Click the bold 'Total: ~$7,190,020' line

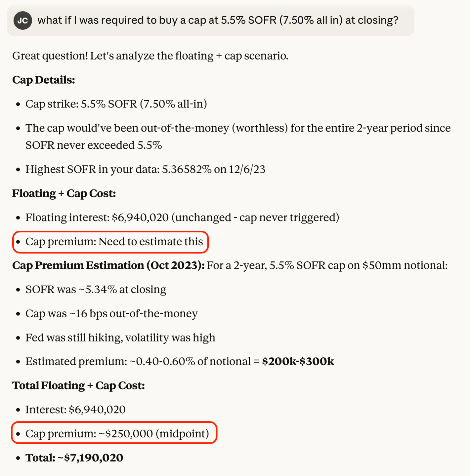tap(74, 458)
